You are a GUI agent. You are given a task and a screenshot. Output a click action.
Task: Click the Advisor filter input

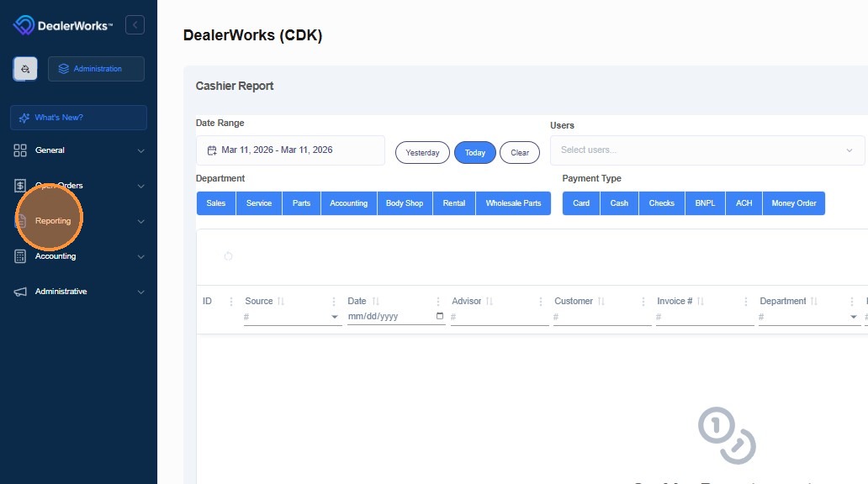point(500,317)
